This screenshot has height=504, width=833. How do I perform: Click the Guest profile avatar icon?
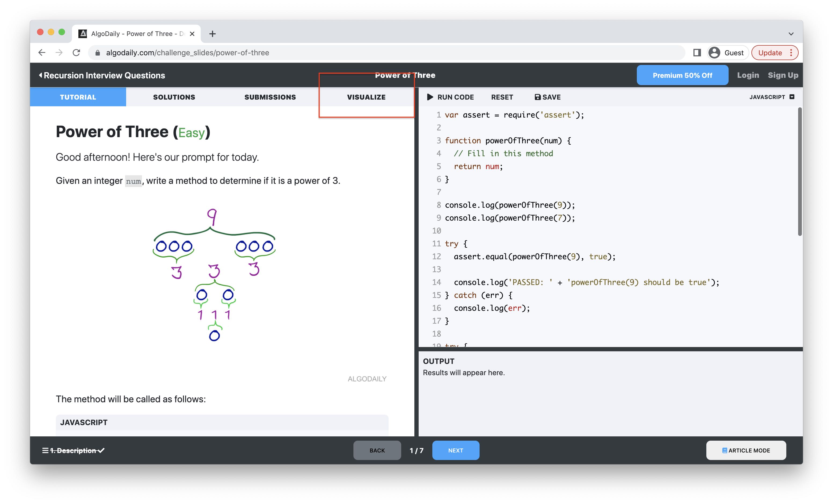(x=714, y=53)
